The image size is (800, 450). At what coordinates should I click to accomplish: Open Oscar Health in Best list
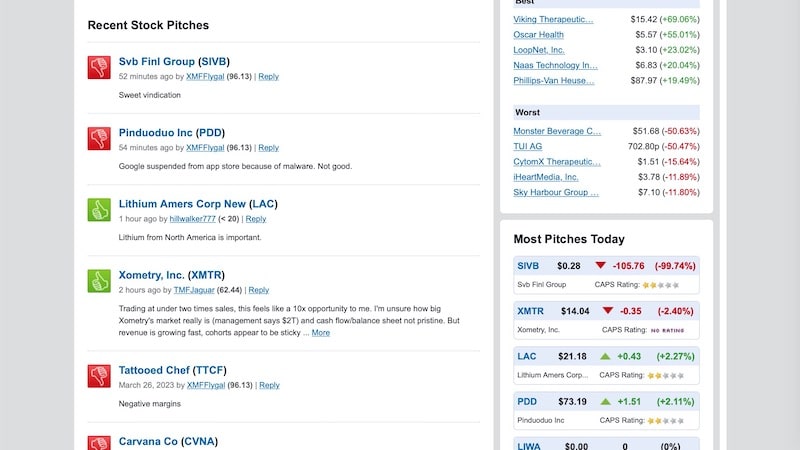(x=538, y=35)
